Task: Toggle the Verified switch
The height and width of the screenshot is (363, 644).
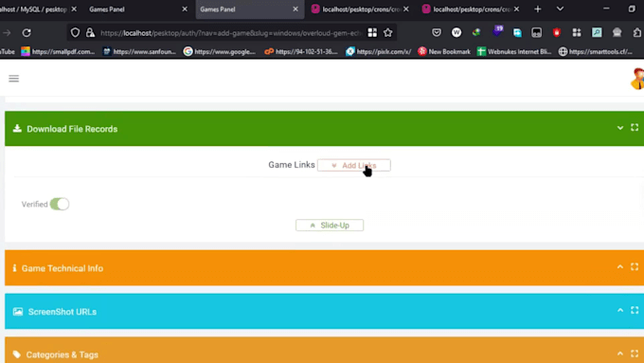Action: pyautogui.click(x=60, y=204)
